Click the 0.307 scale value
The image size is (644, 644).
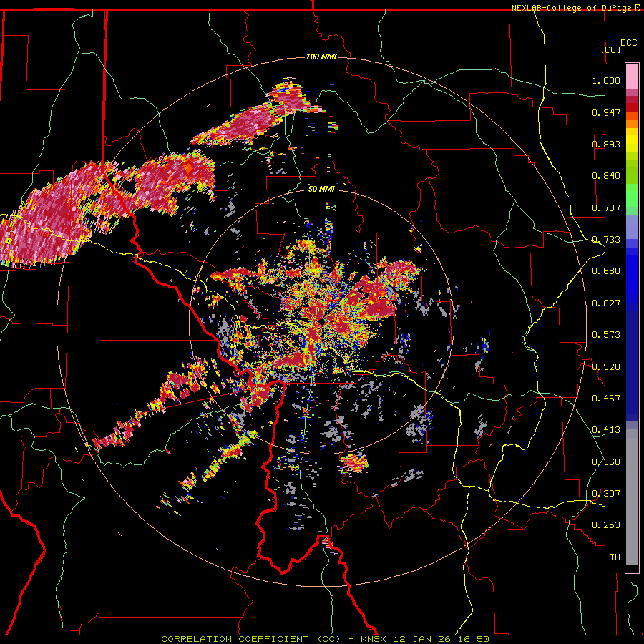(606, 494)
